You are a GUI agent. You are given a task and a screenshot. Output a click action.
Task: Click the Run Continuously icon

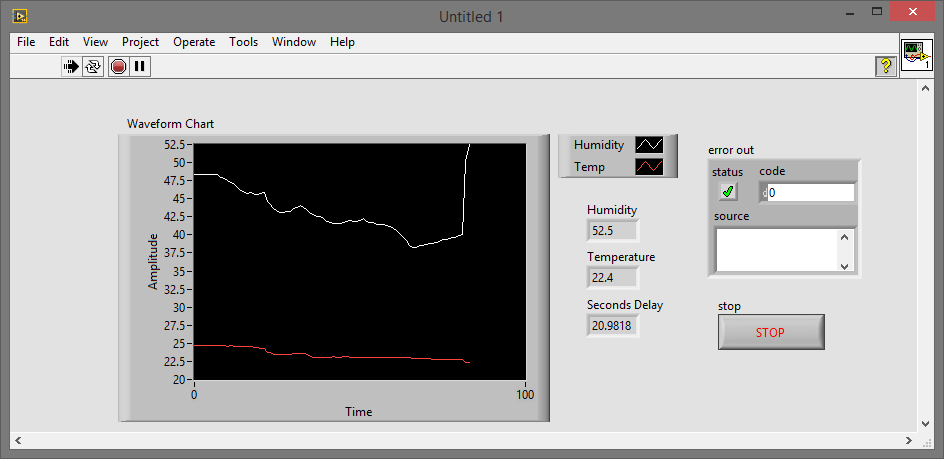point(93,67)
